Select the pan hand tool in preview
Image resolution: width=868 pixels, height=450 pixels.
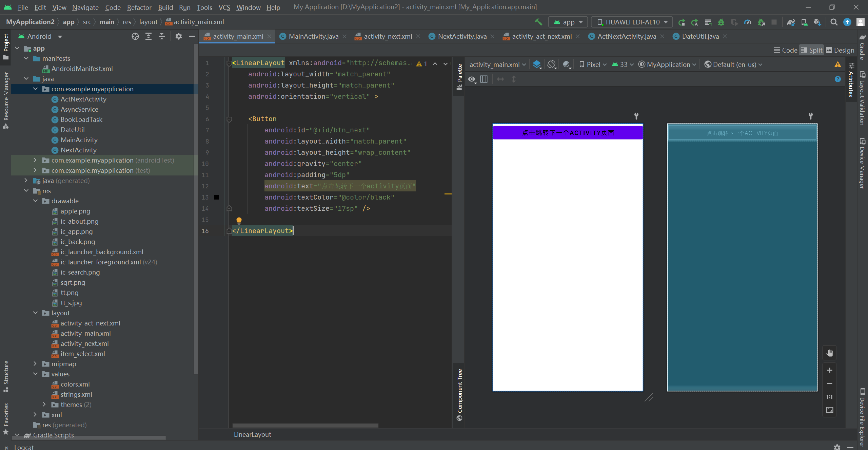click(x=829, y=353)
